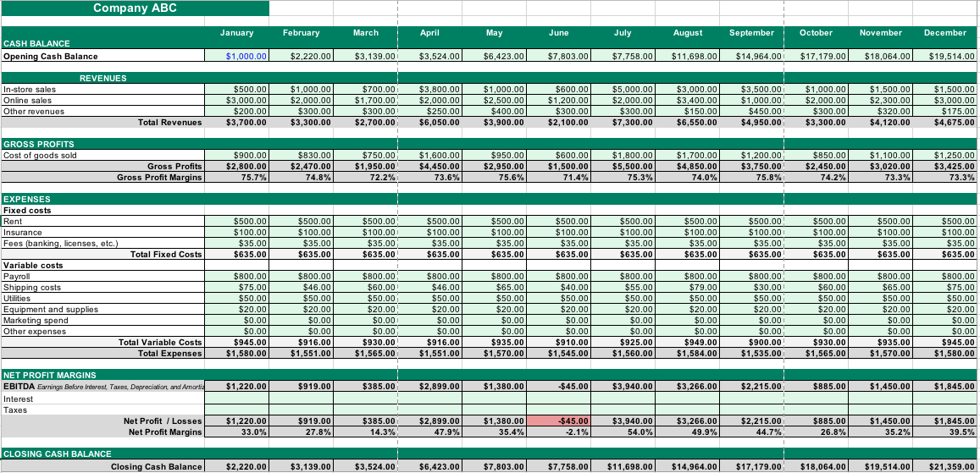980x473 pixels.
Task: Select the Total Fixed Costs label
Action: 166,254
